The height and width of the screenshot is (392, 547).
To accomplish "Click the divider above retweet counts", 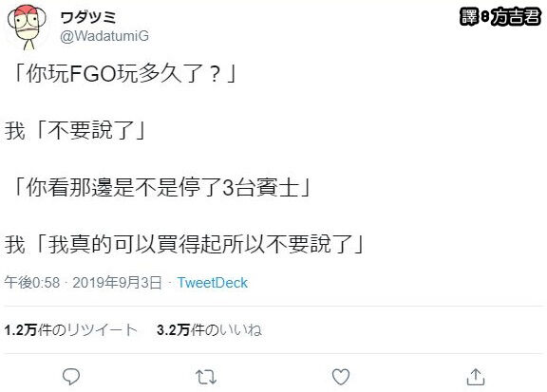I will 273,307.
